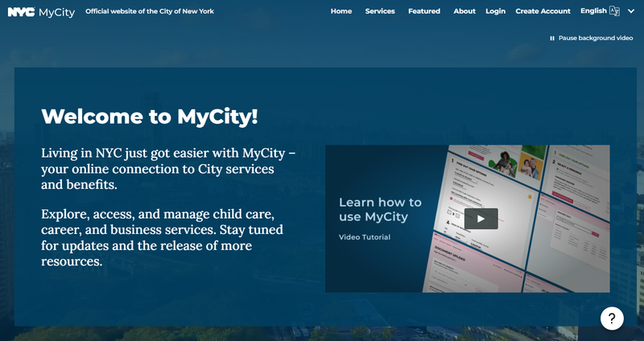This screenshot has width=644, height=341.
Task: Click the NYC MyCity logo
Action: 41,12
